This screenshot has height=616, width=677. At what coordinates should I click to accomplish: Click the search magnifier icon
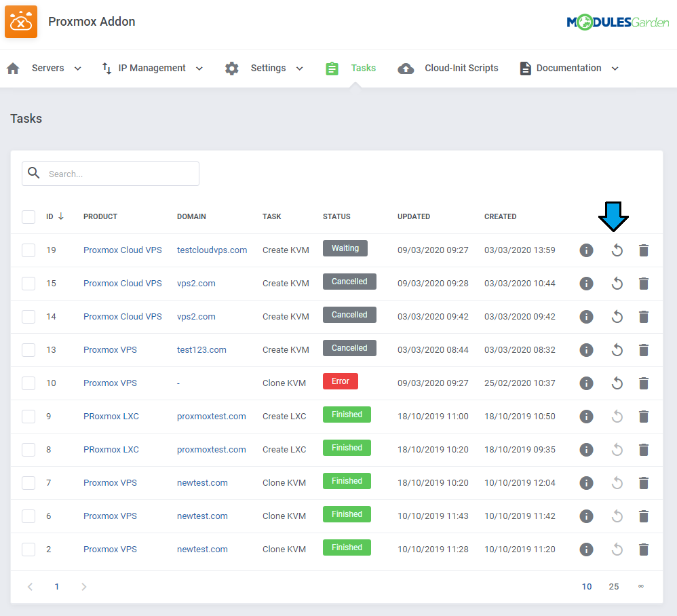[34, 173]
